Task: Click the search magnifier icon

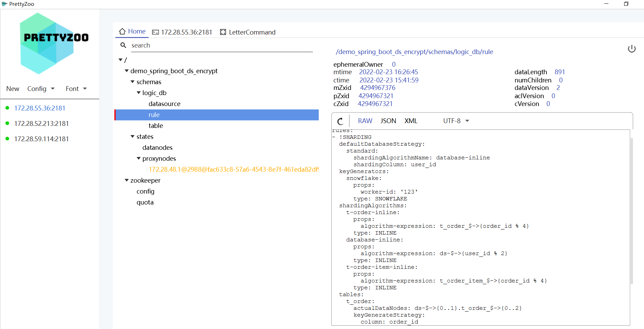Action: pyautogui.click(x=123, y=45)
